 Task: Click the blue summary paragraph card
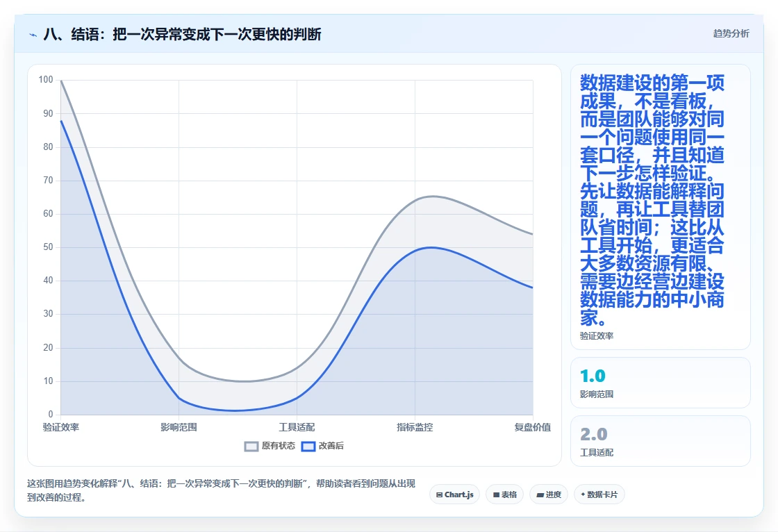coord(661,207)
